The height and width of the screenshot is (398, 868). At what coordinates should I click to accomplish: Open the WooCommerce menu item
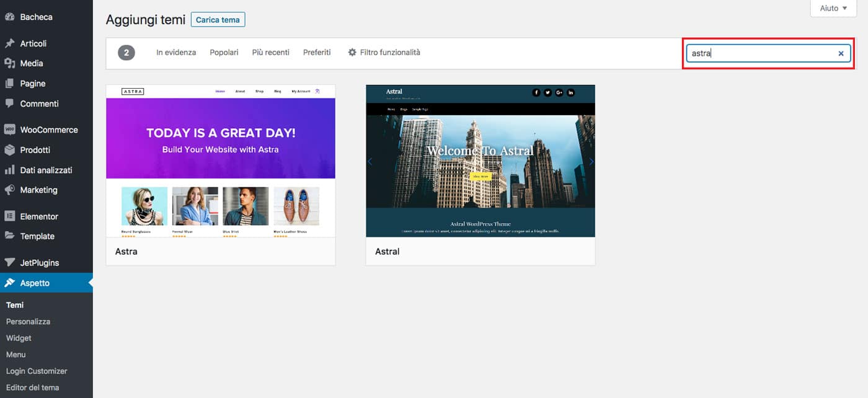pos(46,130)
